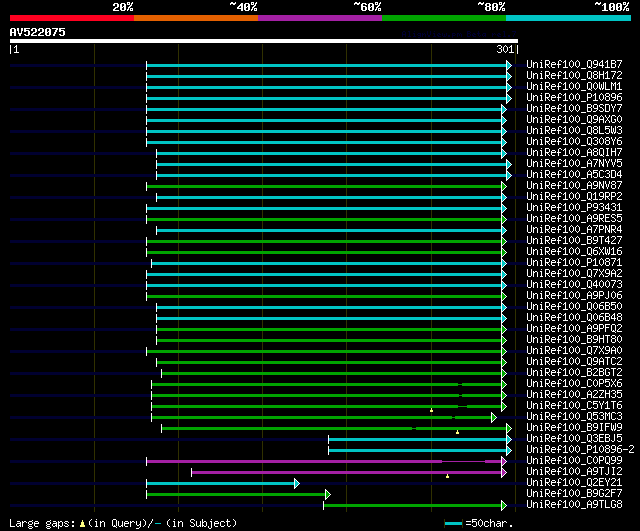Click the AV522075 query name
Image resolution: width=640 pixels, height=531 pixels.
38,32
